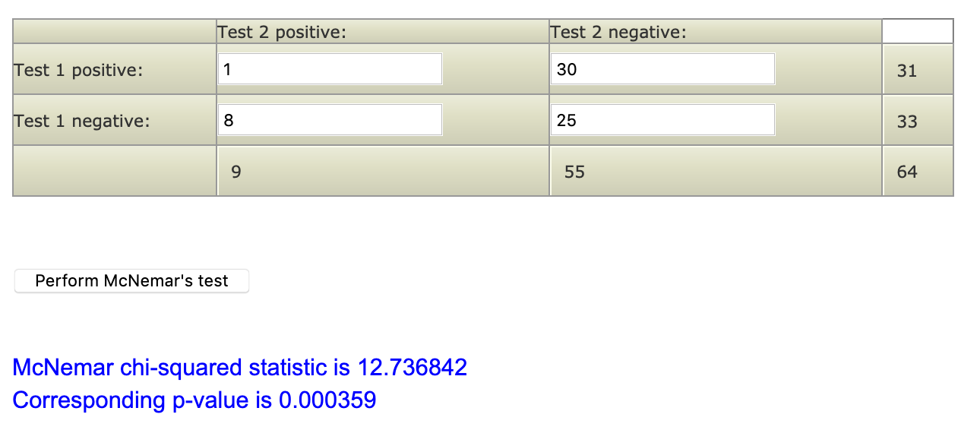Click the 'Test 2 positive:' column header
The height and width of the screenshot is (430, 980).
(x=282, y=32)
